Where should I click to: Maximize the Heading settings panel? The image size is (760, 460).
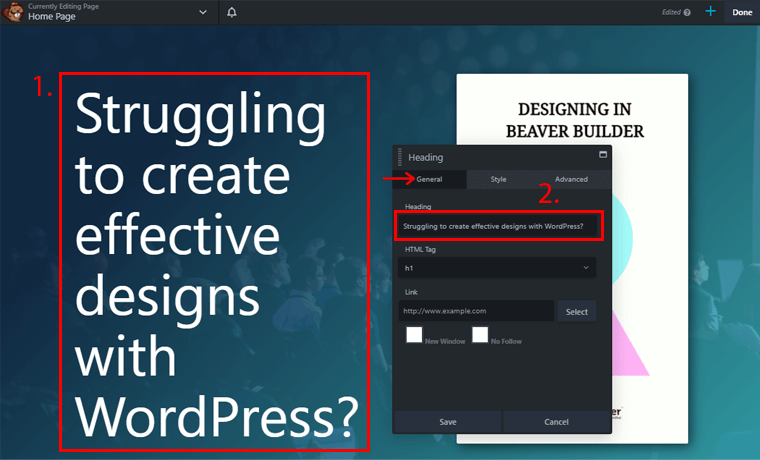pyautogui.click(x=603, y=155)
